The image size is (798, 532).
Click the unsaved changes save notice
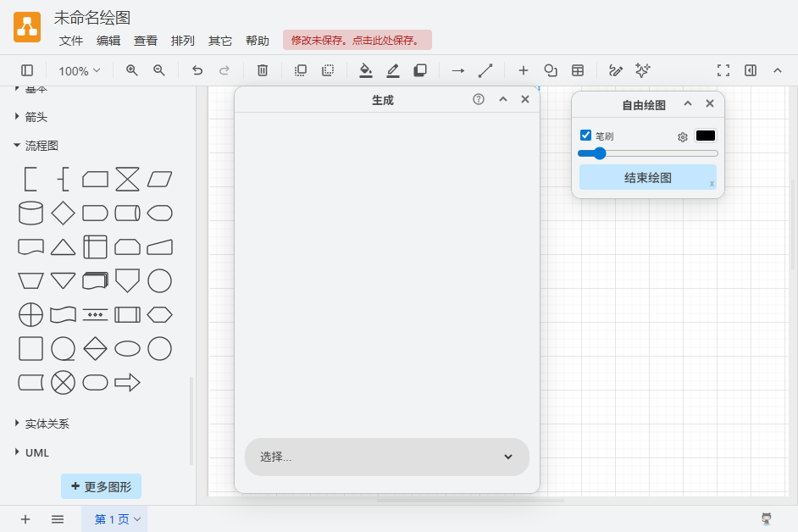tap(357, 40)
